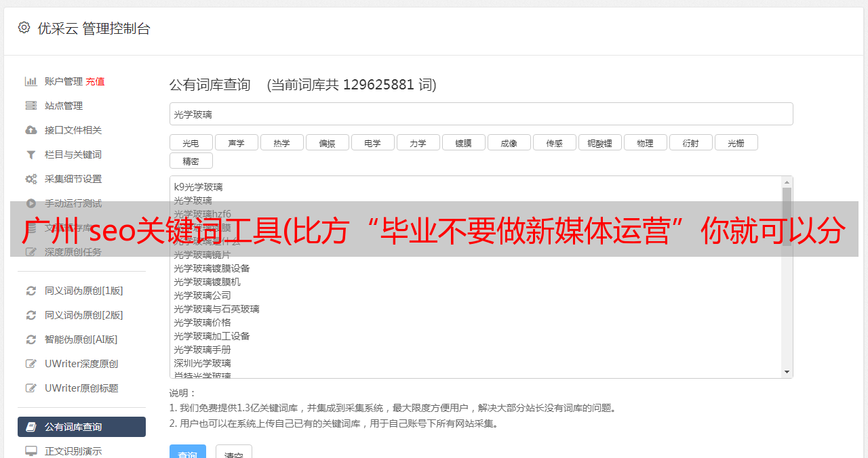Click the results list scrollbar down arrow
The image size is (868, 458).
[x=787, y=372]
